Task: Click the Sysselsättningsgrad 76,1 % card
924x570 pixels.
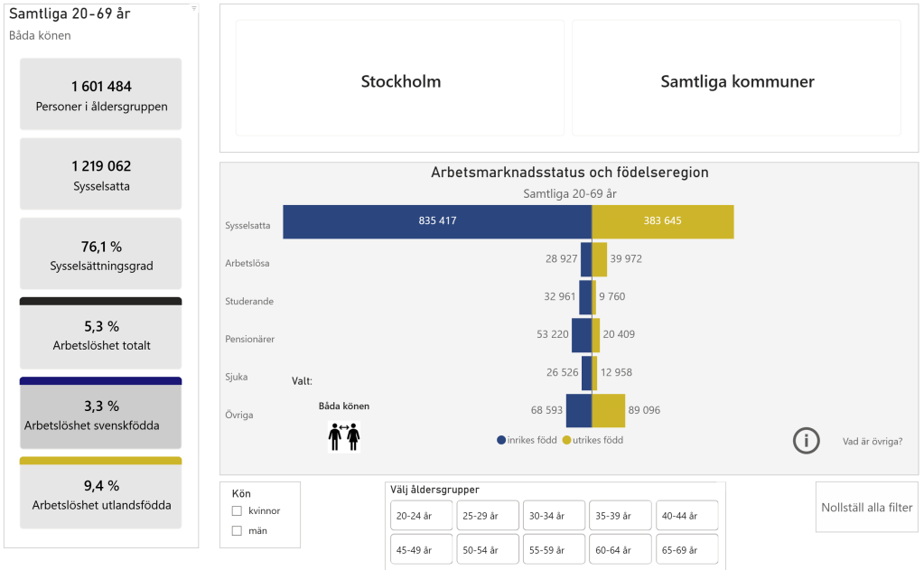Action: (x=100, y=254)
